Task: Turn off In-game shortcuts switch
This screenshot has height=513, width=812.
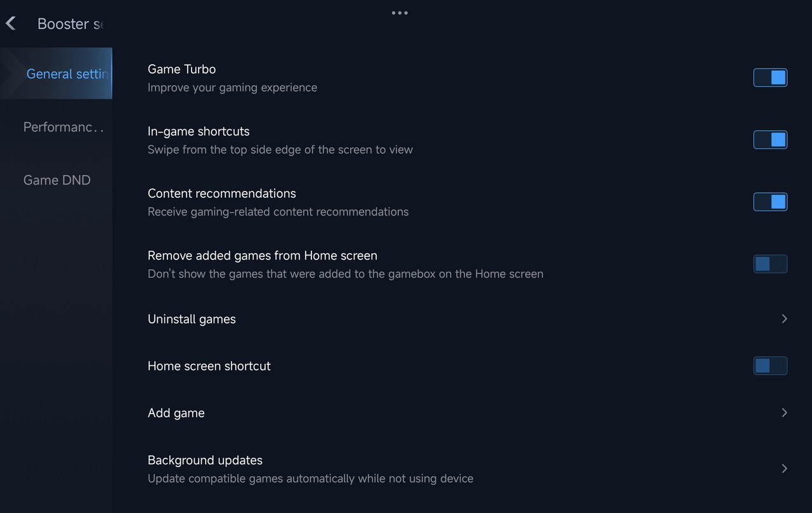Action: click(x=770, y=140)
